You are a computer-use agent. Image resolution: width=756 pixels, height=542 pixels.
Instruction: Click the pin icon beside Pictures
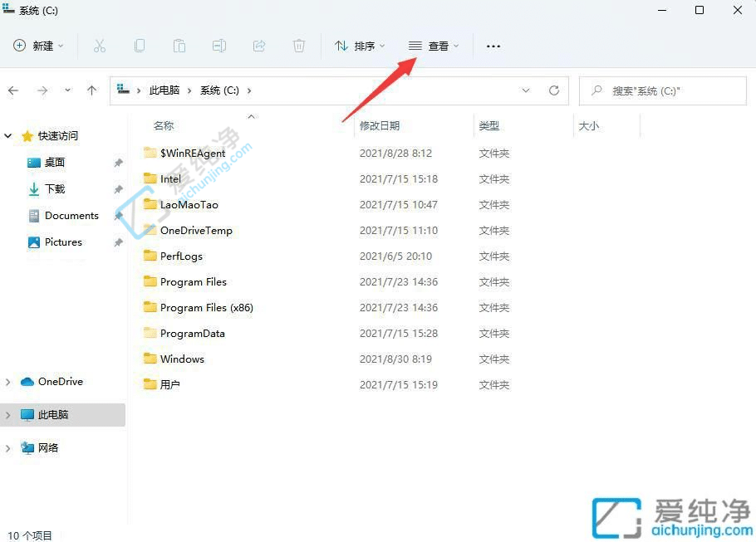(118, 242)
